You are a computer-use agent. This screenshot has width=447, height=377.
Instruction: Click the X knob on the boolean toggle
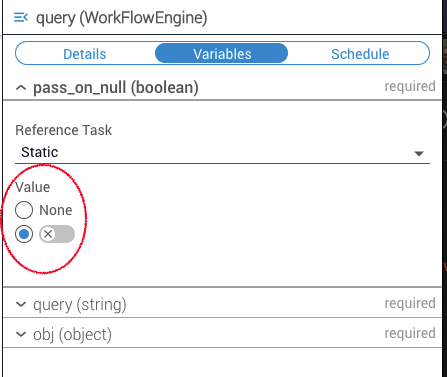48,234
